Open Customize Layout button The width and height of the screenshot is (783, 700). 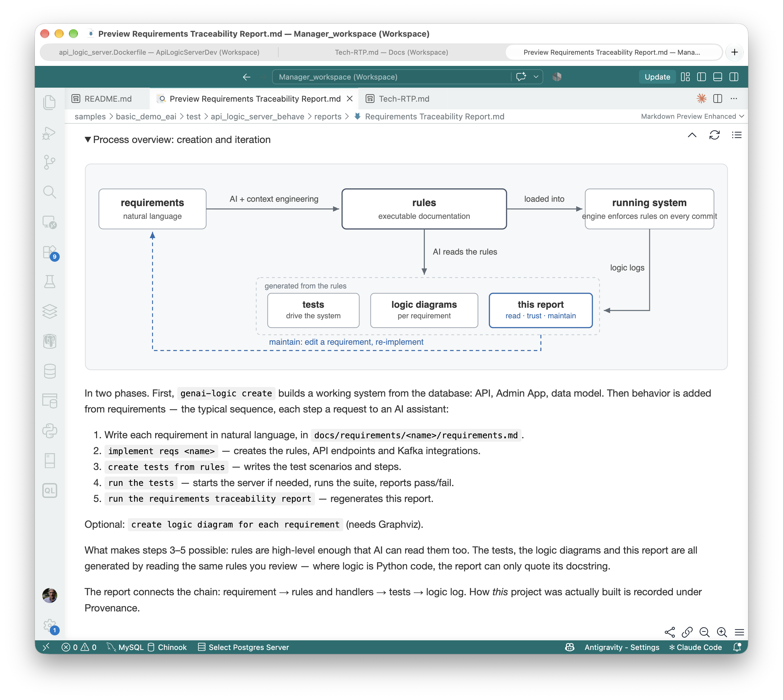click(685, 77)
